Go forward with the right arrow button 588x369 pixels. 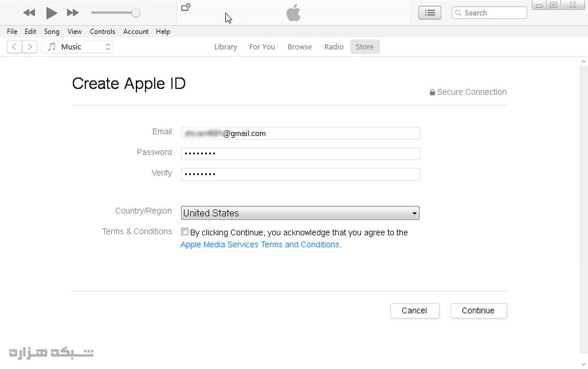point(29,47)
